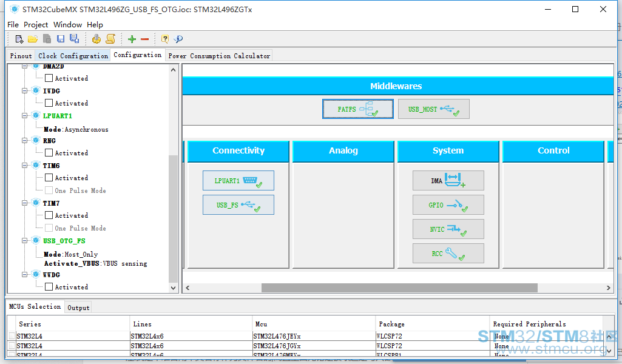Image resolution: width=622 pixels, height=364 pixels.
Task: Sort table by the Package column header
Action: click(432, 324)
